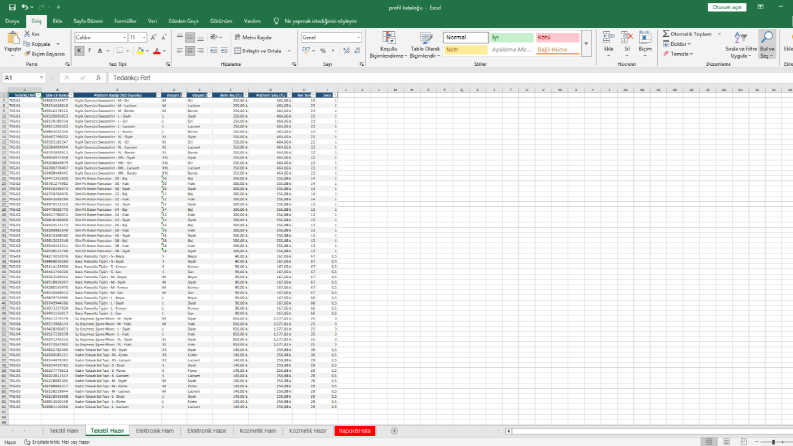Align text to top
The image size is (793, 446).
[180, 37]
